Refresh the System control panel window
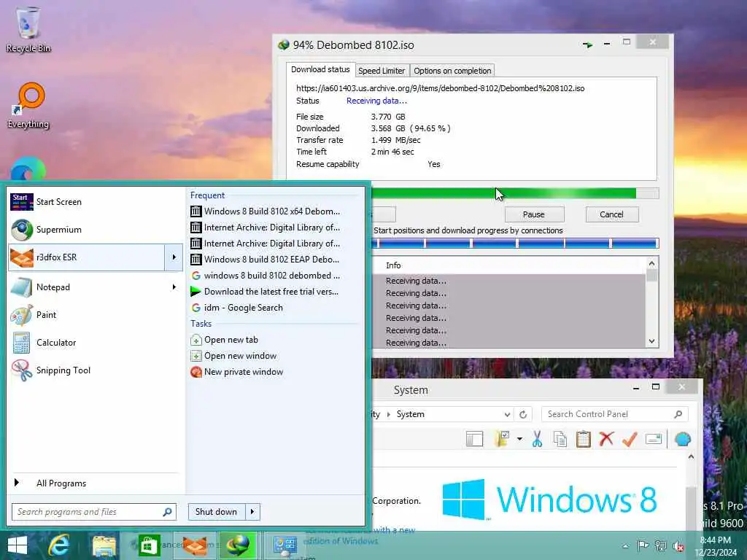 pyautogui.click(x=523, y=415)
